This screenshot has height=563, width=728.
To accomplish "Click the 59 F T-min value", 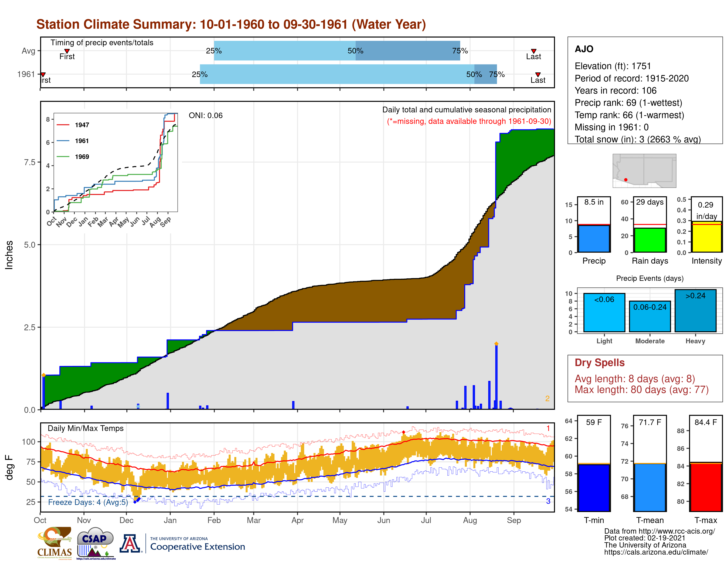I will point(594,422).
